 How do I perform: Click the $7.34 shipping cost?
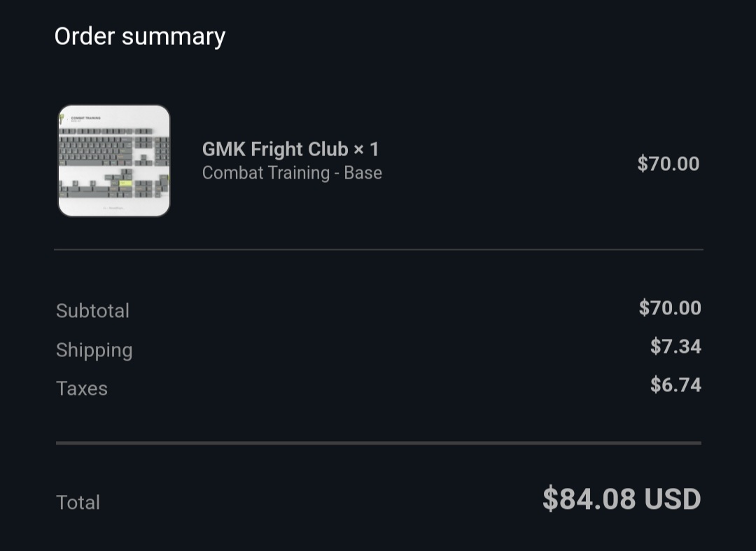(x=675, y=346)
